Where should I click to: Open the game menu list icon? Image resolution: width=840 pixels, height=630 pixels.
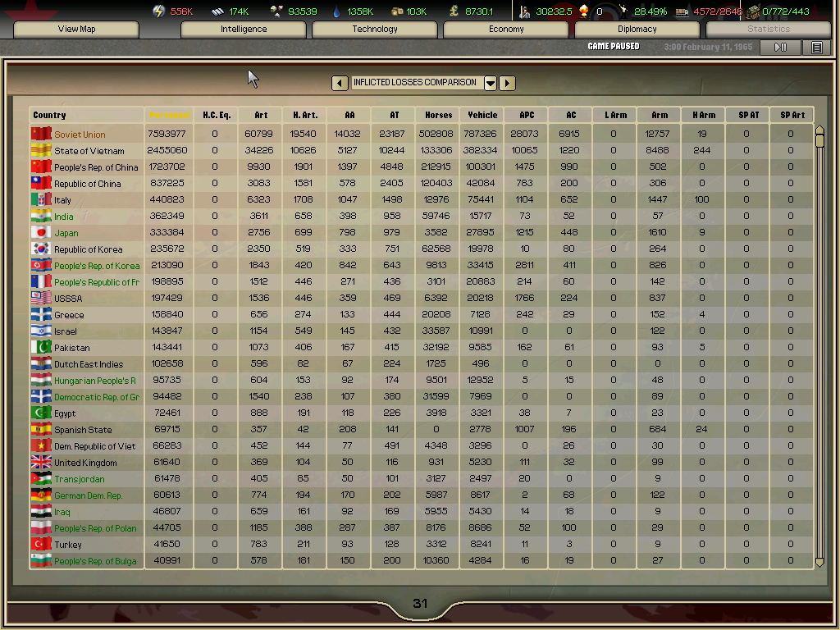[816, 48]
